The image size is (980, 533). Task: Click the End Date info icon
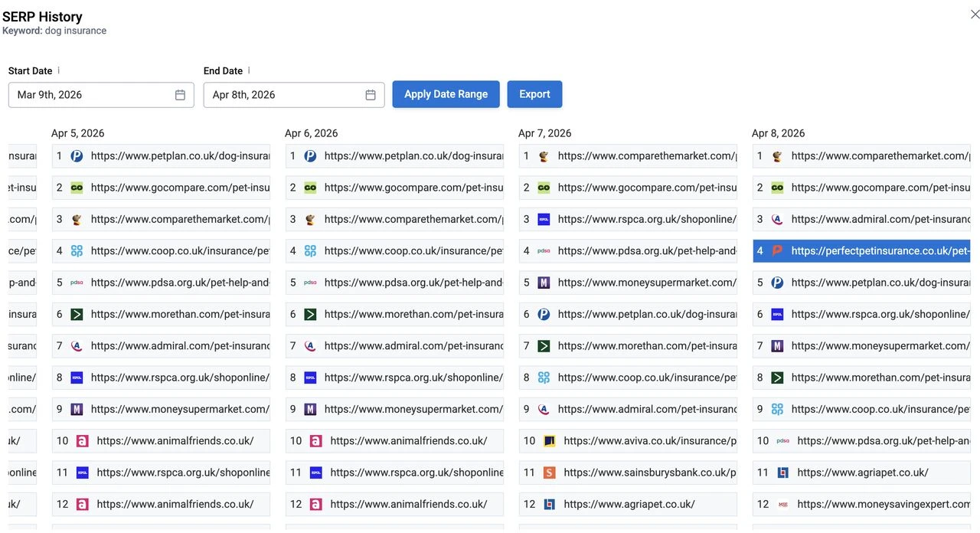[249, 70]
